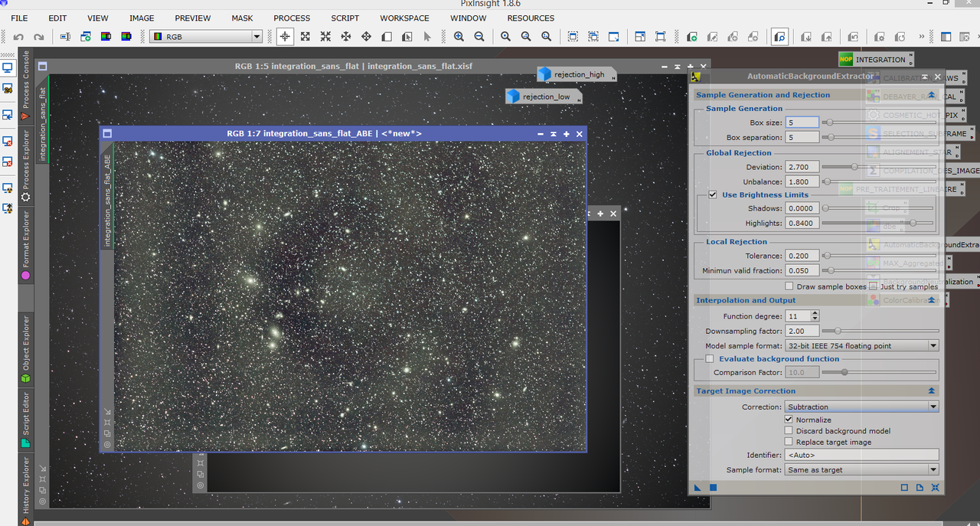
Task: Open the Script Editor side panel
Action: 24,420
